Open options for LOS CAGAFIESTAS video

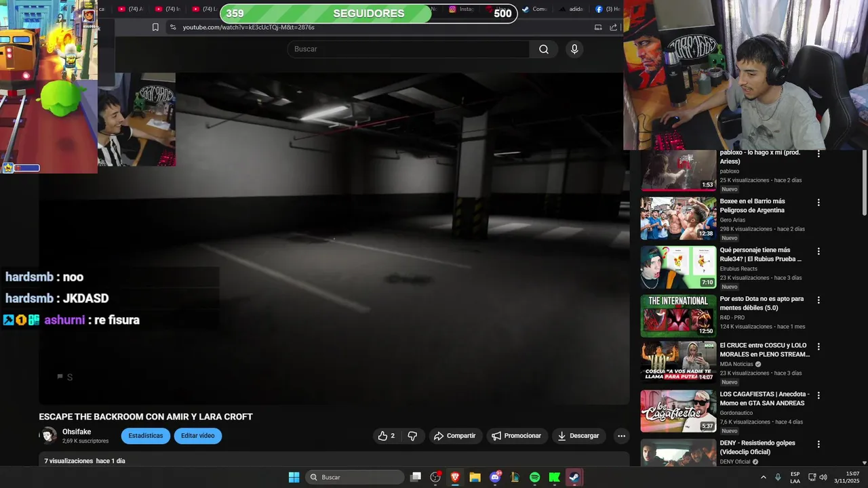818,396
